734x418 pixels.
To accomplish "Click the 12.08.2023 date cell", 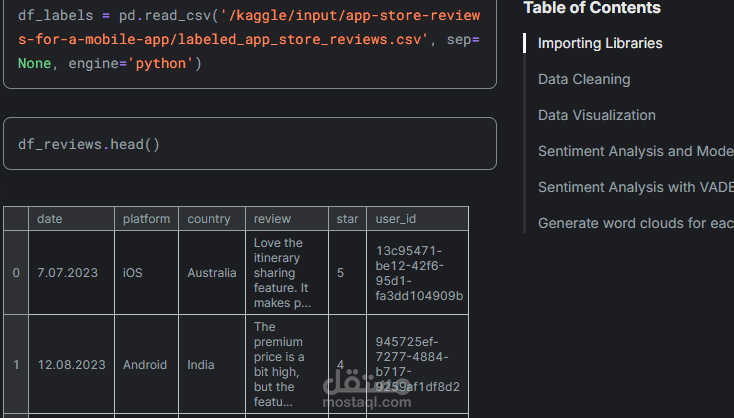I will [x=71, y=365].
